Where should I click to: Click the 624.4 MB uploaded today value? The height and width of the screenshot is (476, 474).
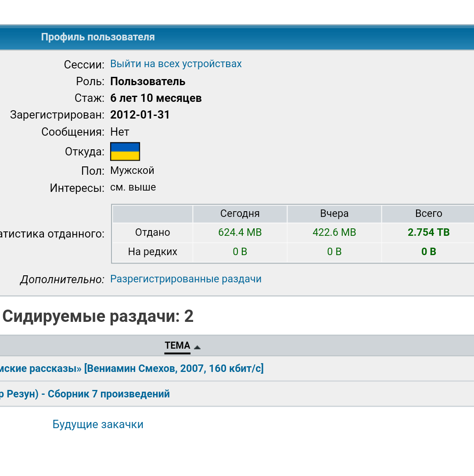[x=240, y=232]
